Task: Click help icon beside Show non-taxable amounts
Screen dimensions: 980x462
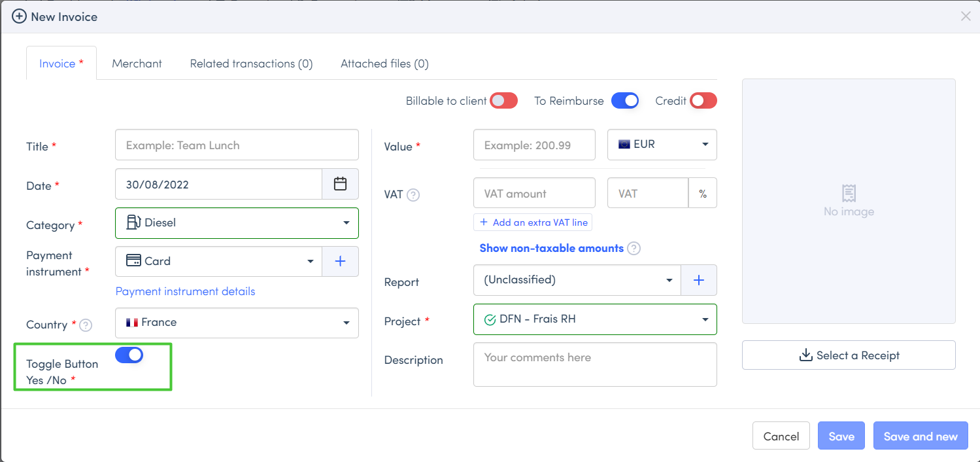Action: click(x=634, y=249)
